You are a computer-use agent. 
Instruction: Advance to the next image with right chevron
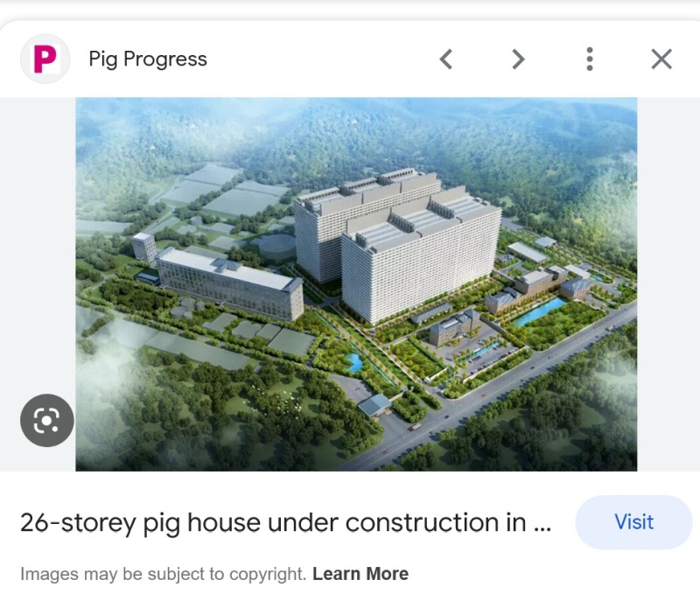pos(518,59)
